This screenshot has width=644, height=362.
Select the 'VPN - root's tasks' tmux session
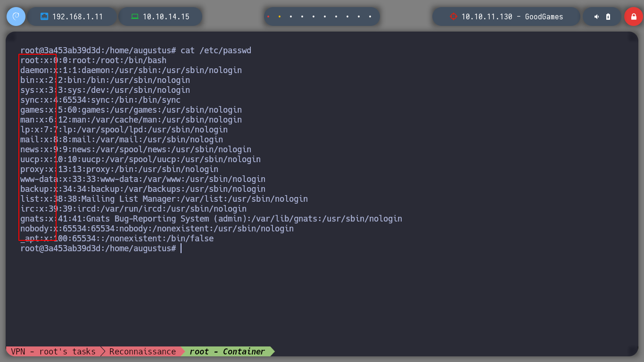[53, 352]
